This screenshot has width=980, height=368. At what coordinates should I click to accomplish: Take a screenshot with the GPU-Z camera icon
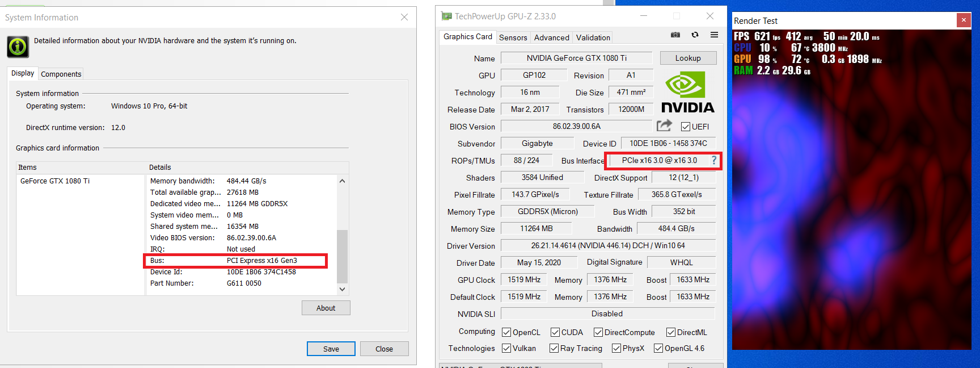pos(675,35)
